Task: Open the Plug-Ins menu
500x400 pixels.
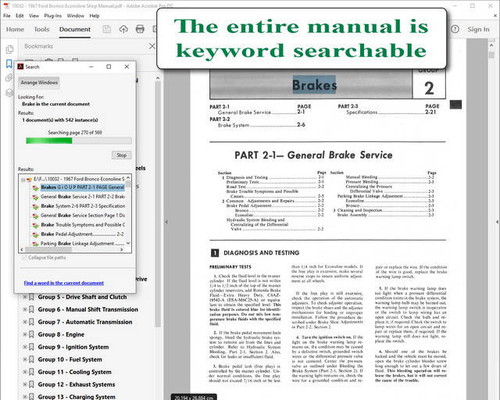Action: pyautogui.click(x=53, y=16)
